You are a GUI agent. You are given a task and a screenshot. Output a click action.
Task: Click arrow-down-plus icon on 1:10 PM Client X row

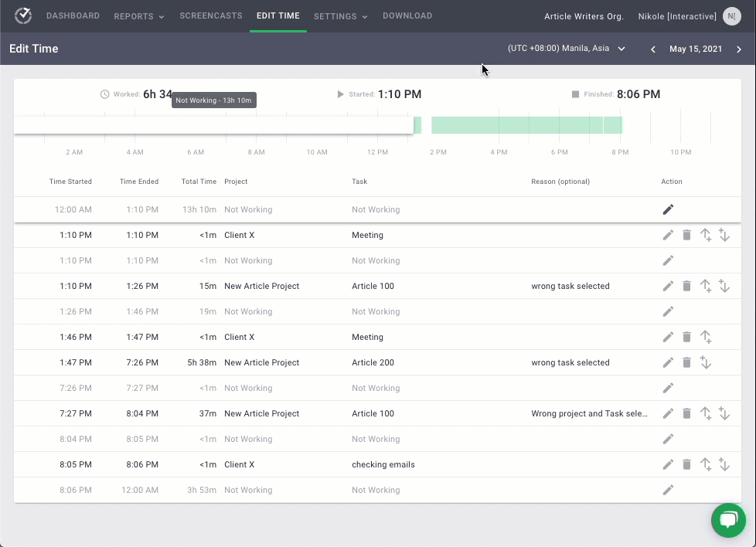coord(724,235)
